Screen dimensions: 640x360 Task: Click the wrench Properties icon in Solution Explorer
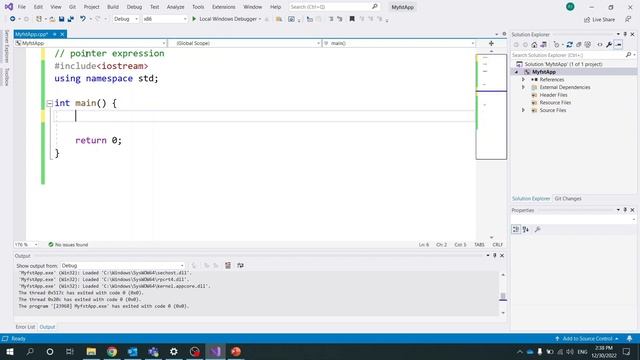(609, 45)
